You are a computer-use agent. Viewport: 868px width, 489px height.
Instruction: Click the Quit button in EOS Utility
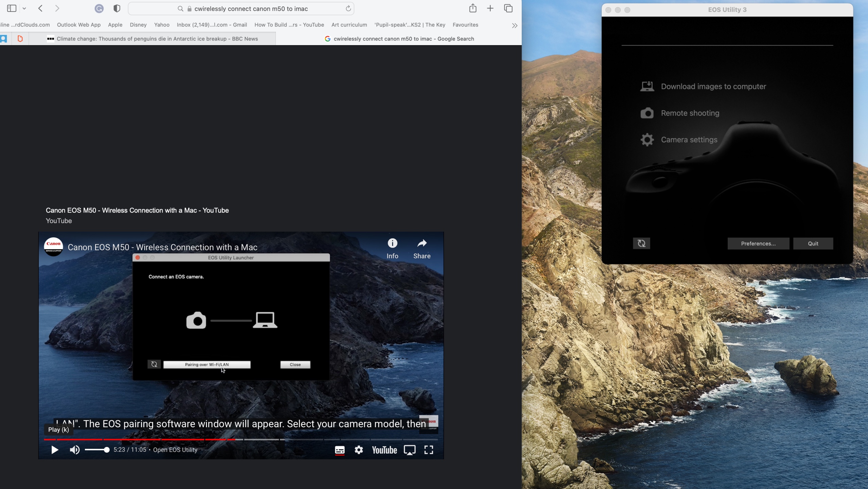tap(813, 243)
